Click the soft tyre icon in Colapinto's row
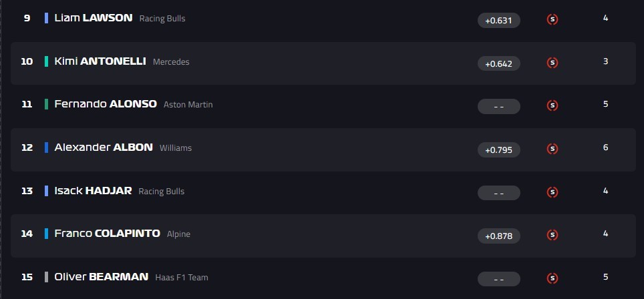 [x=552, y=235]
